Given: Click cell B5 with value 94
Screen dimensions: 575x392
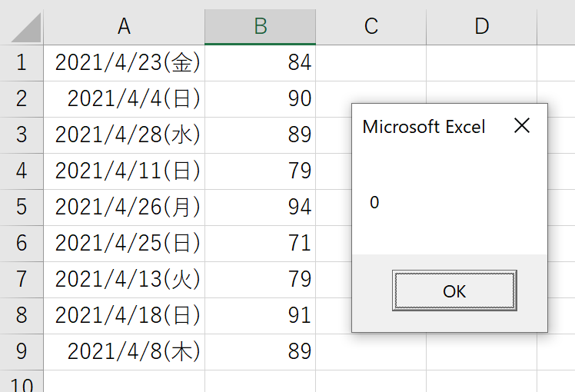Looking at the screenshot, I should coord(261,208).
